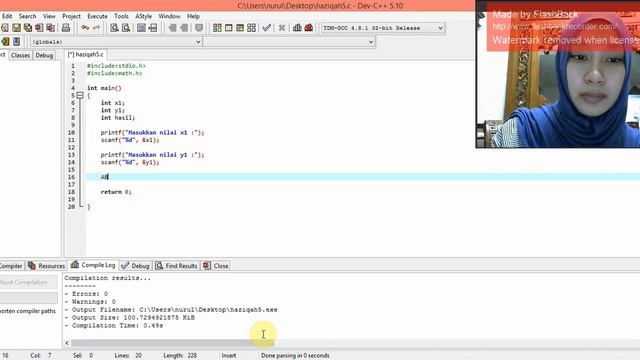Click the Debug checkmark icon
Viewport: 640px width, 360px height.
tap(267, 28)
